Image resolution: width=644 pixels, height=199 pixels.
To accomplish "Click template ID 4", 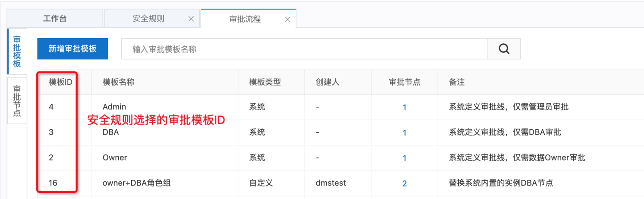I will point(51,106).
